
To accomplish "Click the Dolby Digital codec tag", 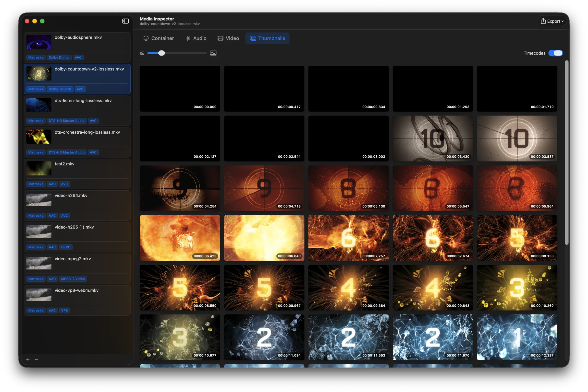I will 59,58.
